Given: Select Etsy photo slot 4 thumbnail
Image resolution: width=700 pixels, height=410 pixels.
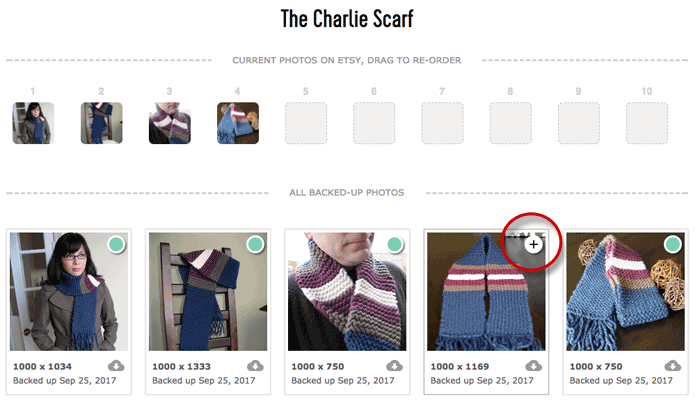Looking at the screenshot, I should (x=238, y=123).
